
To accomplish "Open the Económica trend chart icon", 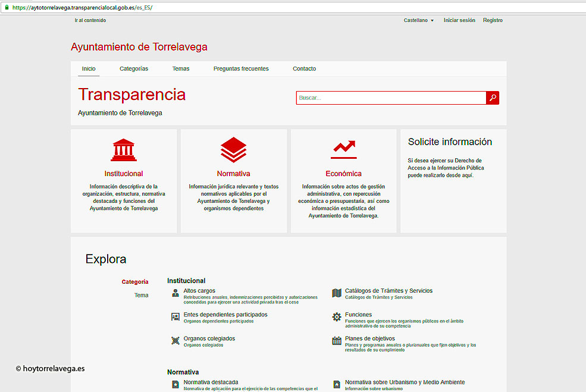I will 343,149.
